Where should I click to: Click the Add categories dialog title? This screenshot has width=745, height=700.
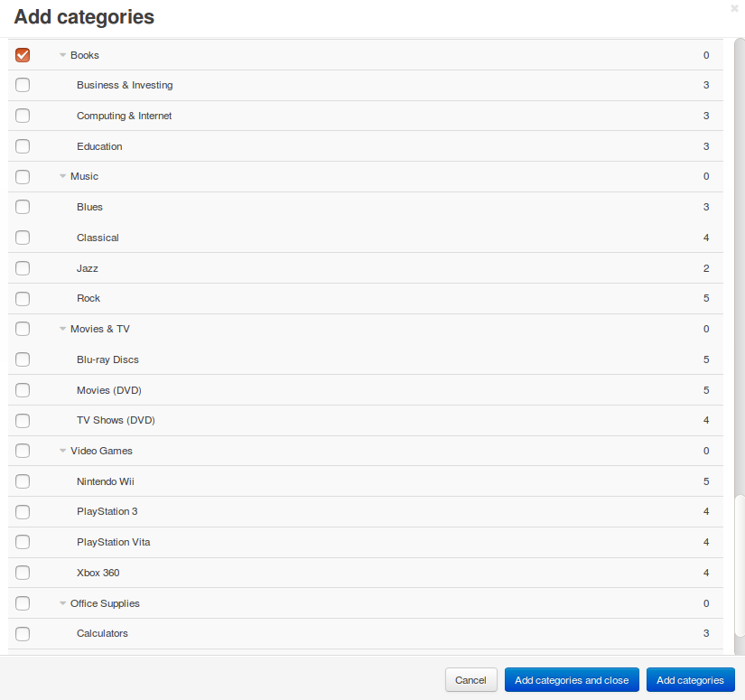84,17
